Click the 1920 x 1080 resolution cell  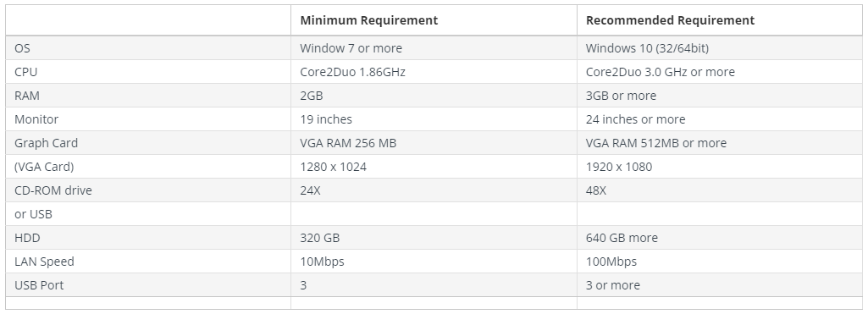point(619,167)
